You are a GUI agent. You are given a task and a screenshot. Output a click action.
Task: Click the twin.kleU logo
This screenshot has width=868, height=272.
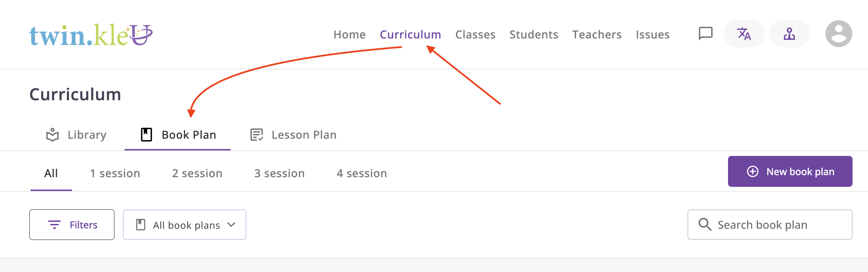[x=91, y=35]
